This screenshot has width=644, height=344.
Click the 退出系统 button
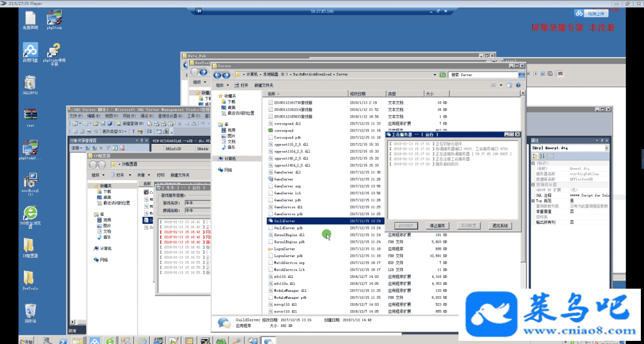point(500,225)
